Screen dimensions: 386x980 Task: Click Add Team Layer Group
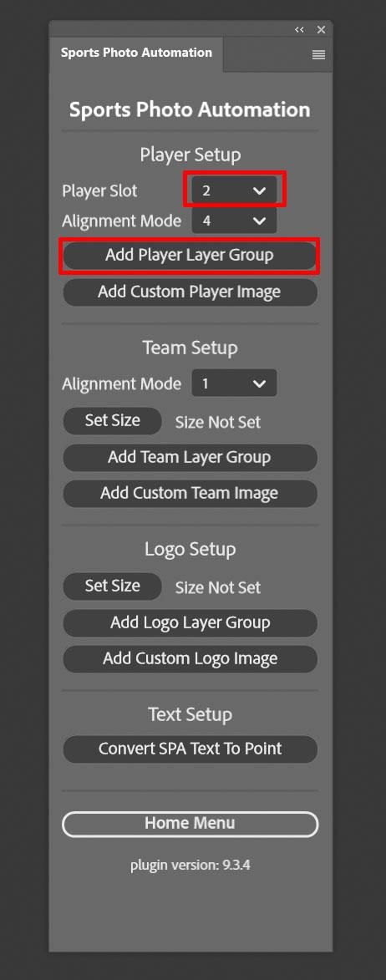tap(190, 457)
